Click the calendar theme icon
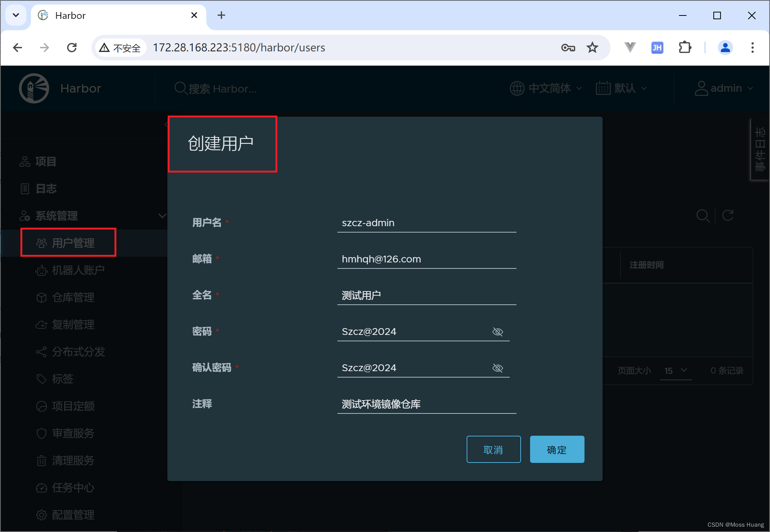This screenshot has height=532, width=770. point(603,88)
